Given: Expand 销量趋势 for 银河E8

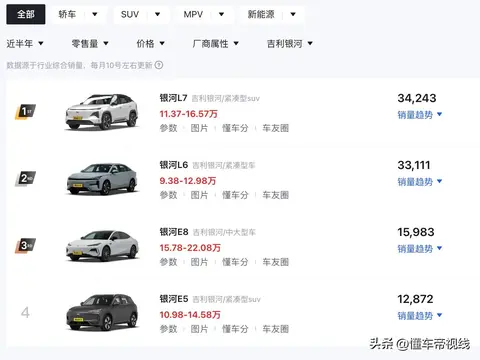Looking at the screenshot, I should click(x=420, y=249).
